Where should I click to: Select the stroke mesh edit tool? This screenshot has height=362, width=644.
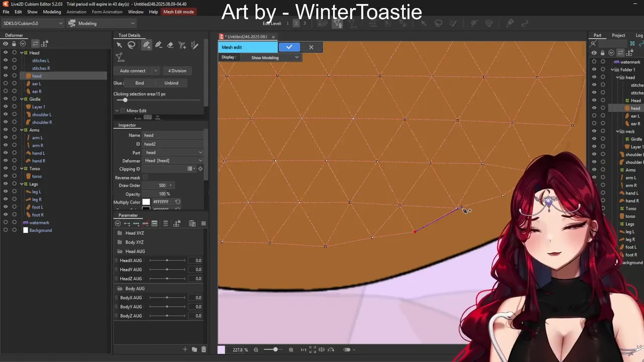coord(195,45)
